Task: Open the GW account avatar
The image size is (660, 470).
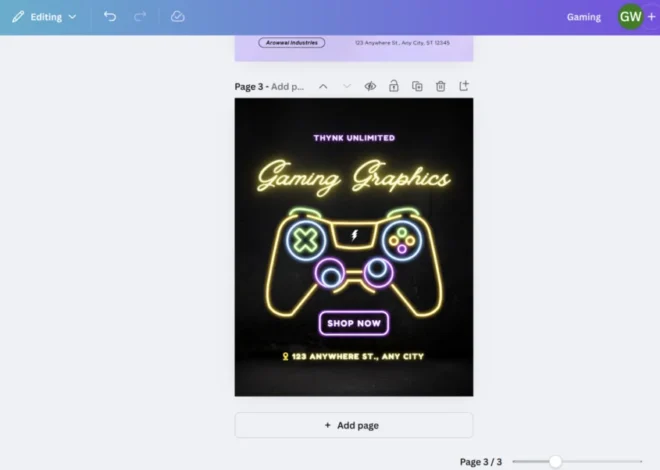Action: [630, 17]
